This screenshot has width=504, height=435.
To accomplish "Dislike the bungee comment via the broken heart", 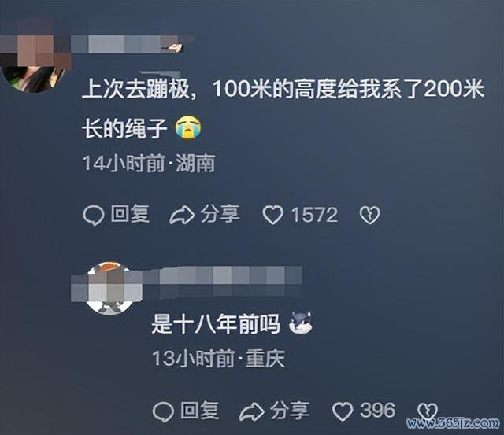I will pyautogui.click(x=369, y=215).
